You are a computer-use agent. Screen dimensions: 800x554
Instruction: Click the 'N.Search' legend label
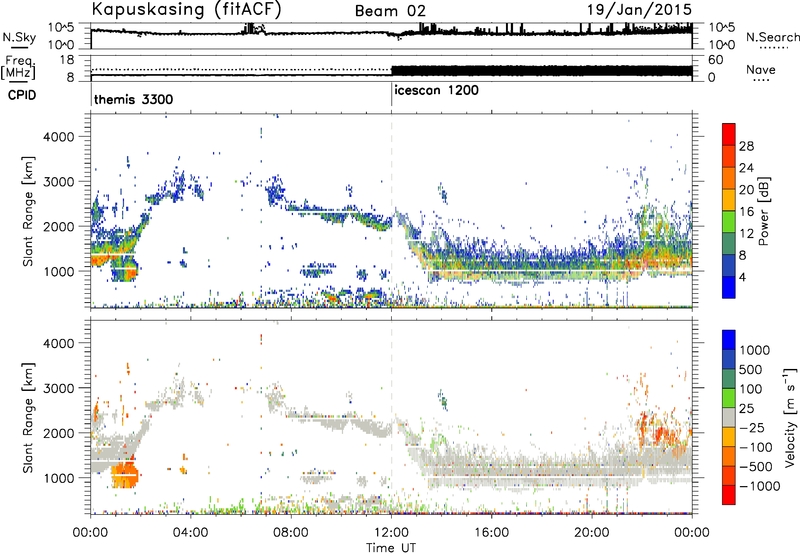(x=773, y=37)
